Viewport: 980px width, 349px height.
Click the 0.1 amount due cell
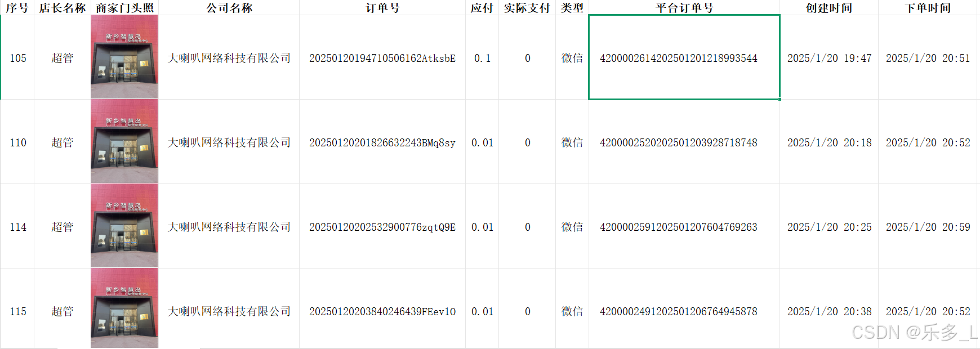482,58
